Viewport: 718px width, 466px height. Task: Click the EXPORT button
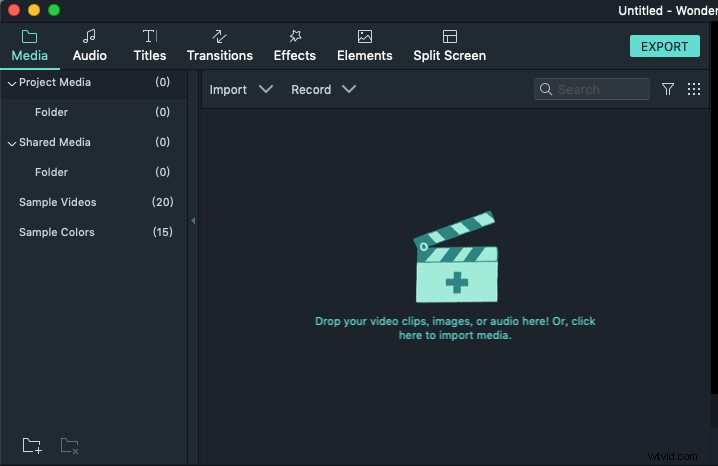664,46
